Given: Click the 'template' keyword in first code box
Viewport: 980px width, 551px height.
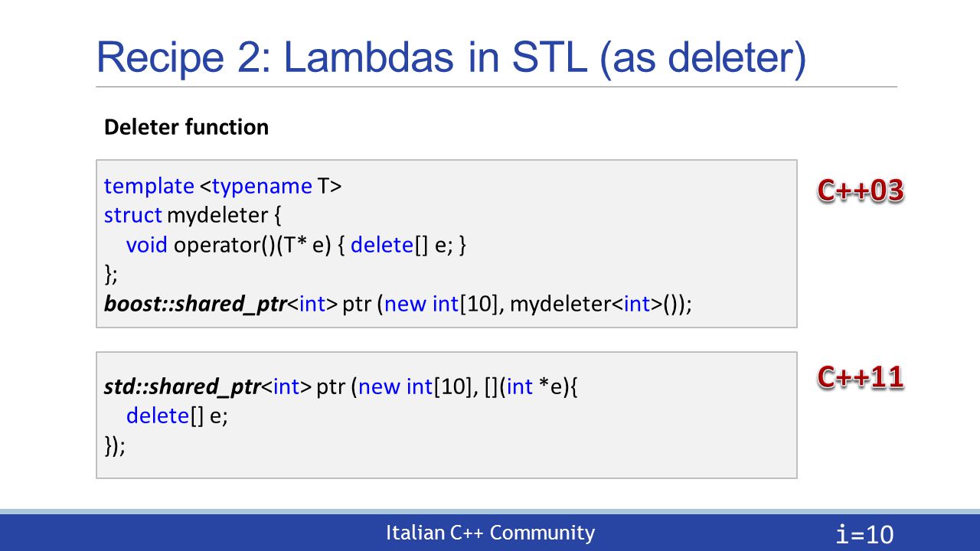Looking at the screenshot, I should 149,186.
